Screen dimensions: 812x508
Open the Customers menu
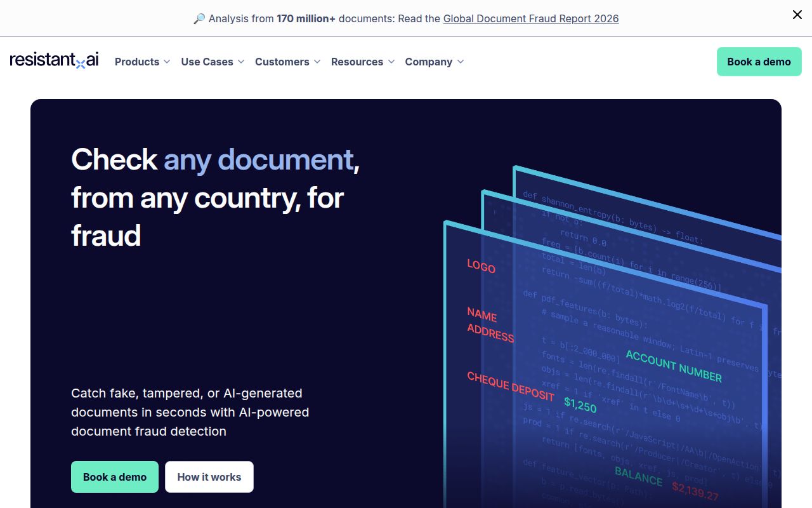[x=288, y=62]
